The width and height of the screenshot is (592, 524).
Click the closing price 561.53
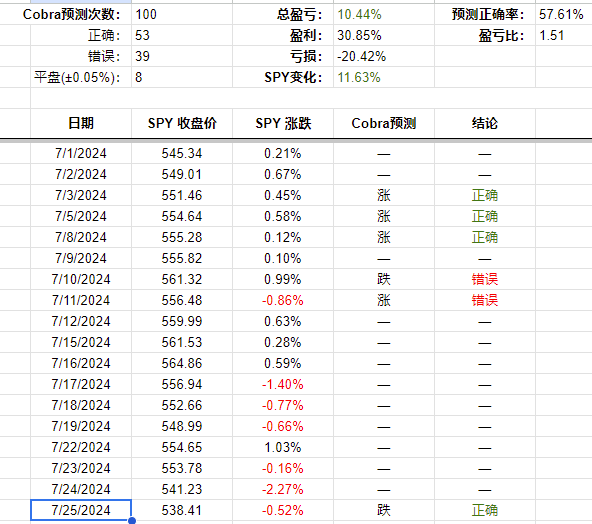(182, 342)
